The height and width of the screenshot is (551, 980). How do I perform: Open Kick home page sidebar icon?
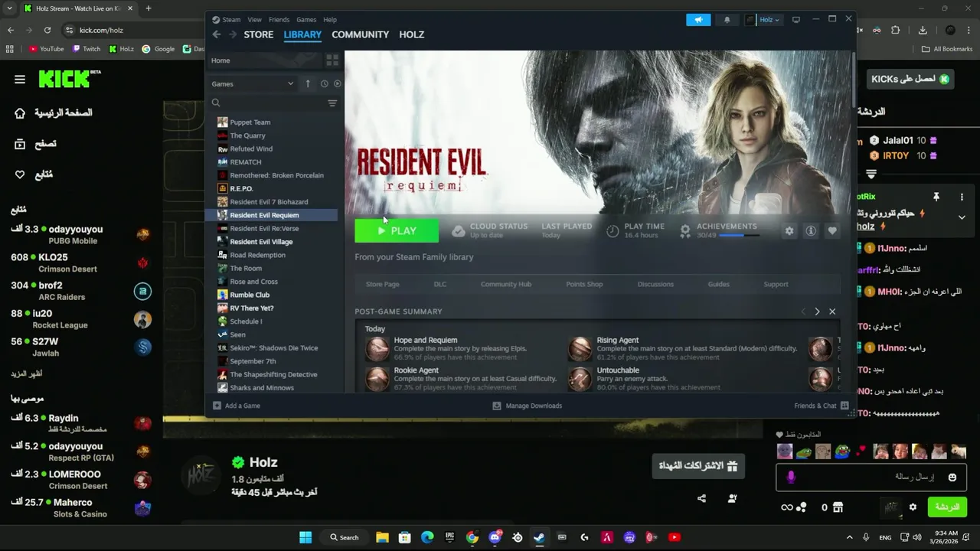point(20,113)
